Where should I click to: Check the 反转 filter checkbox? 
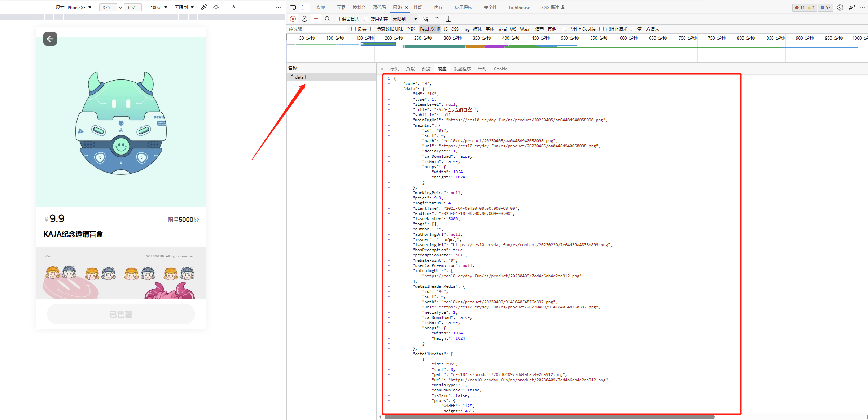pos(354,29)
